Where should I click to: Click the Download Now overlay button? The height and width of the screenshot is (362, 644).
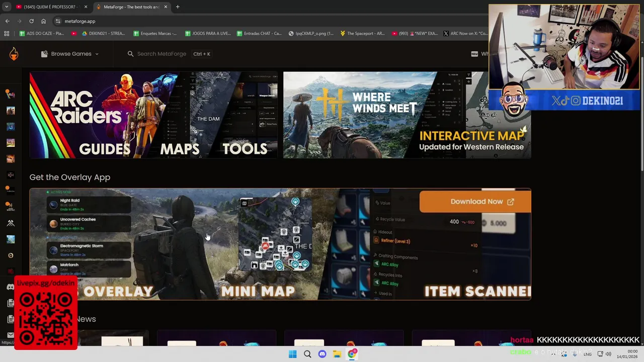475,202
